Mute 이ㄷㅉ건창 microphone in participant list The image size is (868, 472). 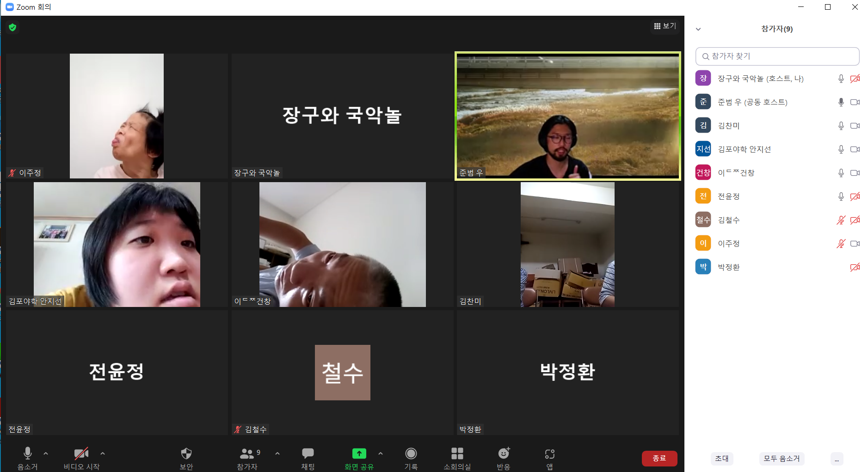pos(841,173)
